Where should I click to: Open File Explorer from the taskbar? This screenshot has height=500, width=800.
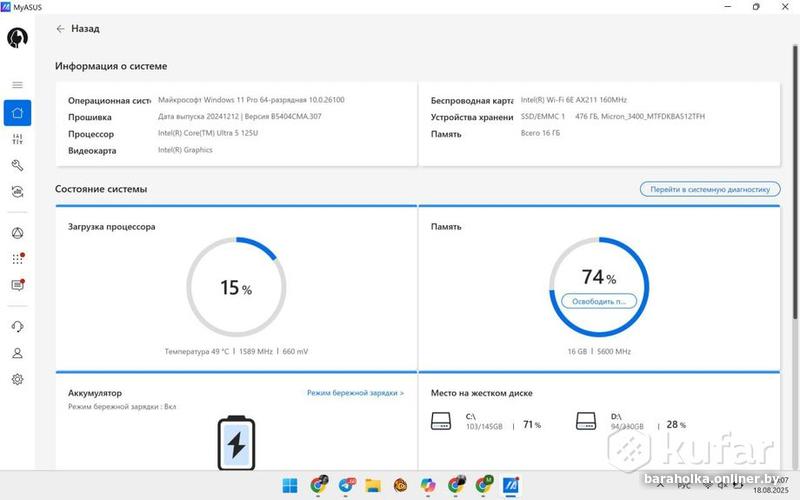(373, 485)
